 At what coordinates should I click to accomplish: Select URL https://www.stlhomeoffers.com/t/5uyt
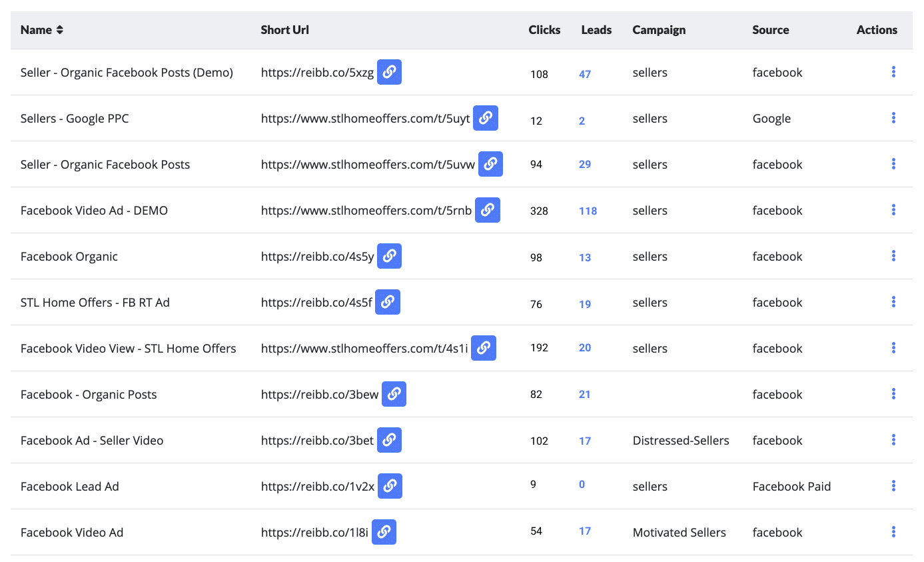(366, 119)
